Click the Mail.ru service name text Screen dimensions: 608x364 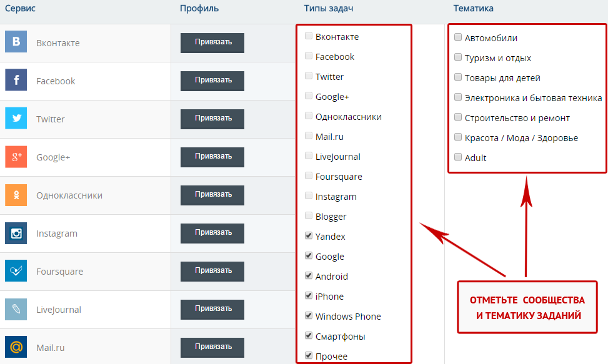51,348
